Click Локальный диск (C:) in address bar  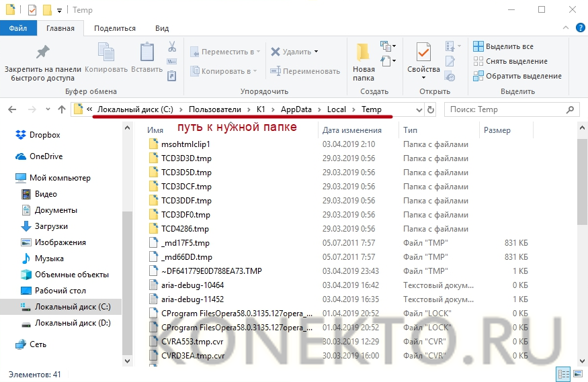click(135, 109)
